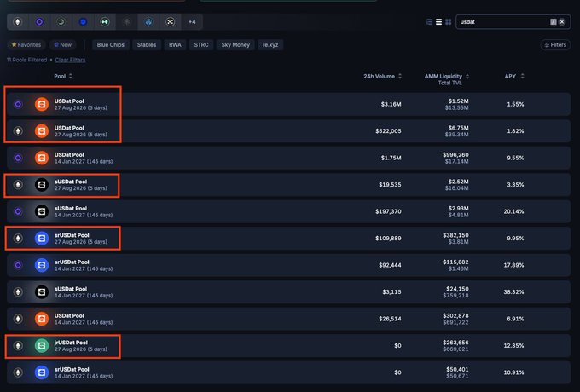
Task: Switch to the grid card view
Action: (449, 22)
